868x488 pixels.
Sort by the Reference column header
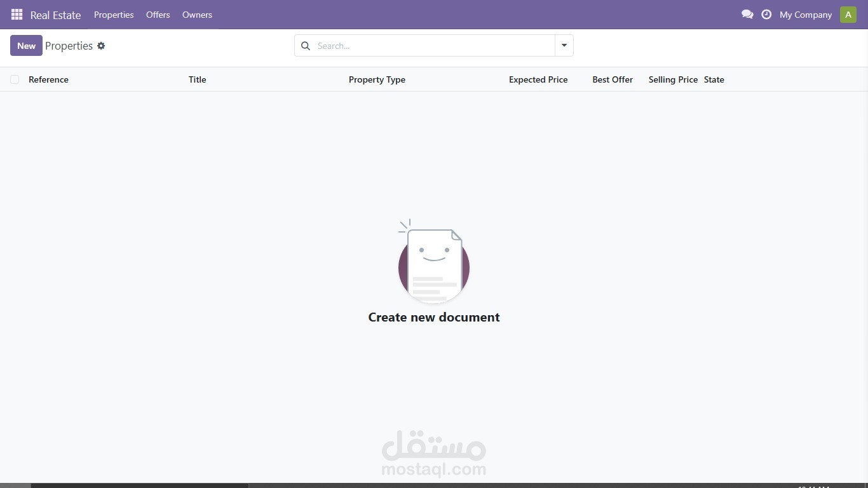[48, 79]
